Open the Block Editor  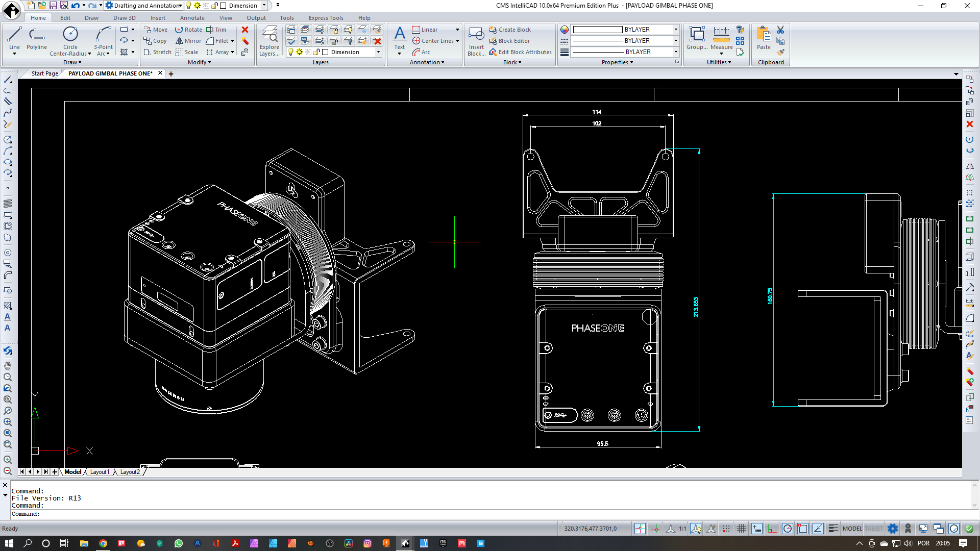pyautogui.click(x=509, y=41)
